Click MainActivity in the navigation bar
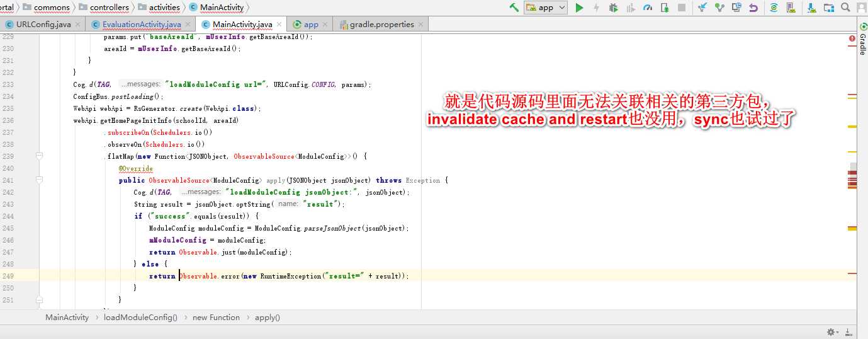The width and height of the screenshot is (868, 339). coord(216,8)
